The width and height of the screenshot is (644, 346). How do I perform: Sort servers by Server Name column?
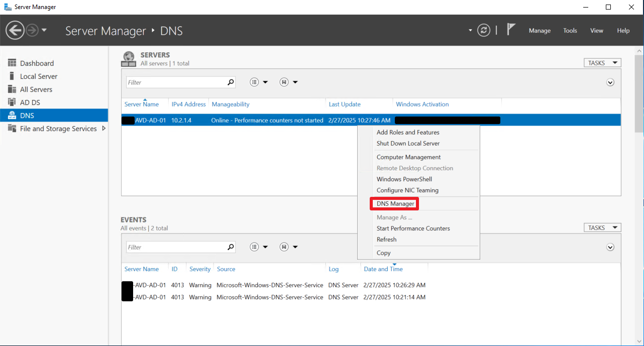tap(142, 104)
